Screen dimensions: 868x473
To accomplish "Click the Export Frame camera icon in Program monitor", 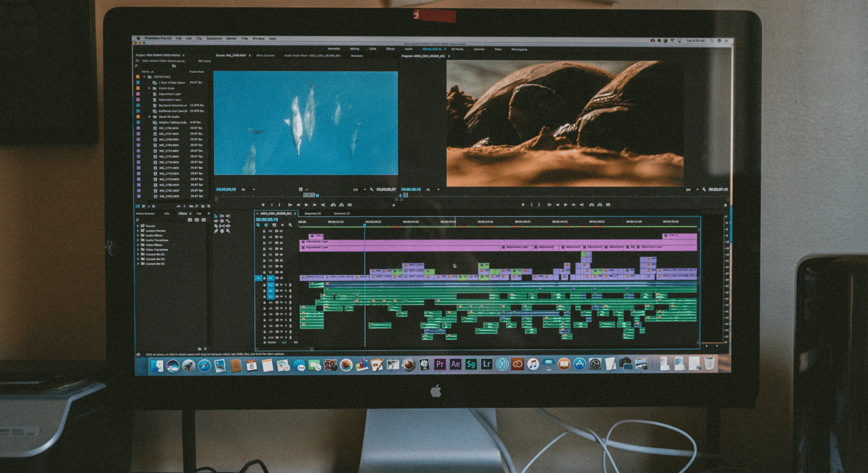I will [x=608, y=205].
